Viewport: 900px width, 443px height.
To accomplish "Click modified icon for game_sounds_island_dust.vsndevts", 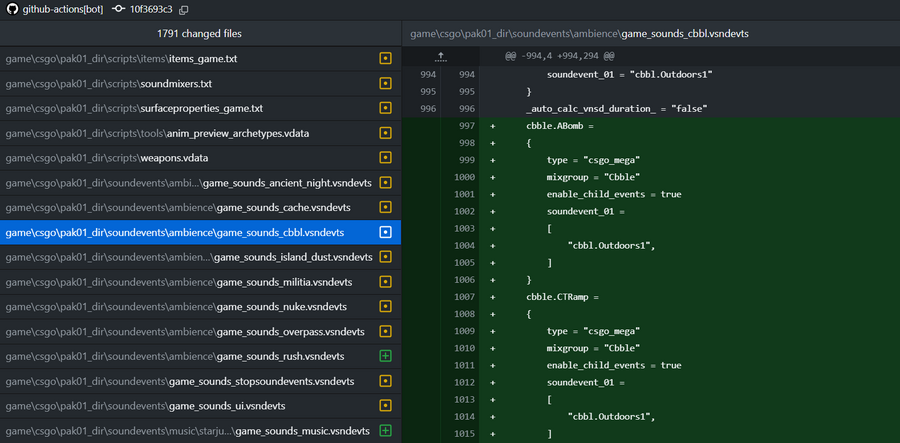I will point(386,257).
